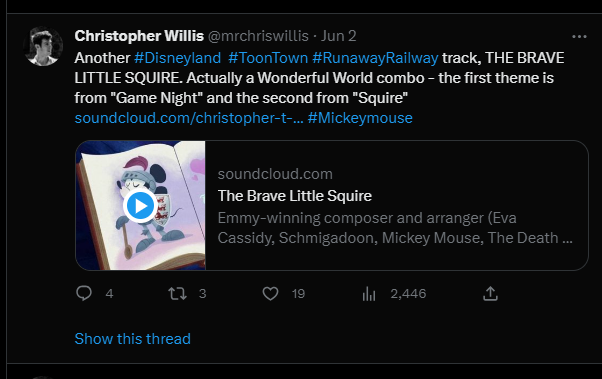The height and width of the screenshot is (379, 602).
Task: Open the #RunawayRailway hashtag
Action: click(375, 58)
